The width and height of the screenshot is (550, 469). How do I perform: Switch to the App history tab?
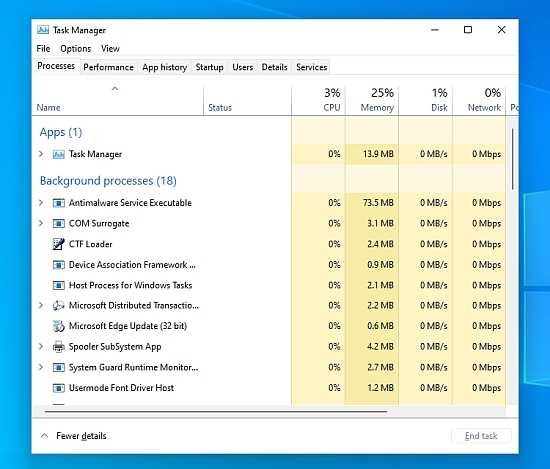(165, 67)
